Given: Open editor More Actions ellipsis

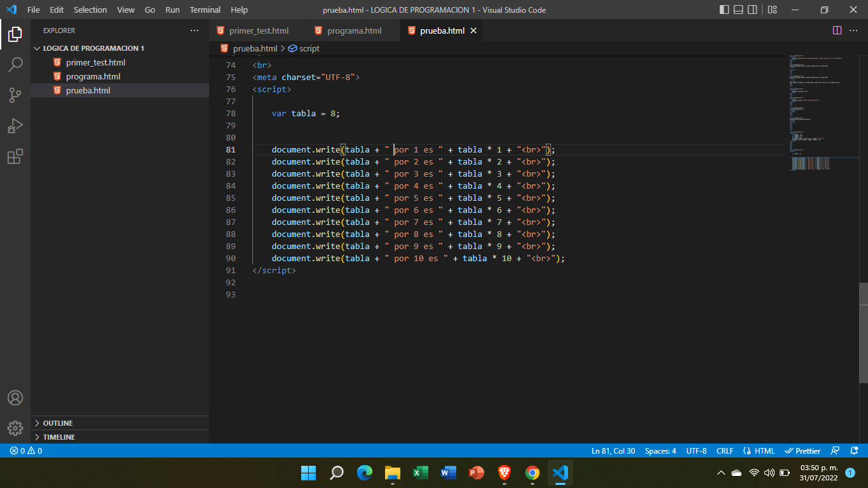Looking at the screenshot, I should pyautogui.click(x=854, y=30).
